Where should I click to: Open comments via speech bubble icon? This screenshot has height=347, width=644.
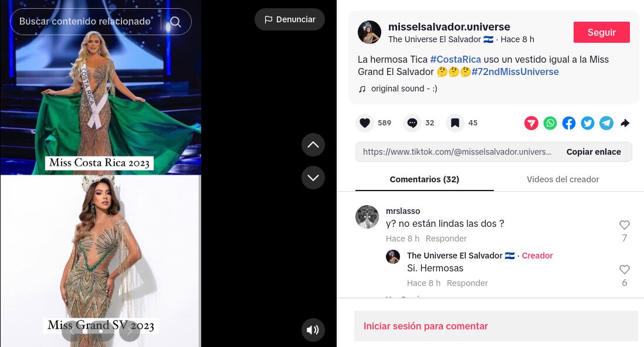point(412,123)
